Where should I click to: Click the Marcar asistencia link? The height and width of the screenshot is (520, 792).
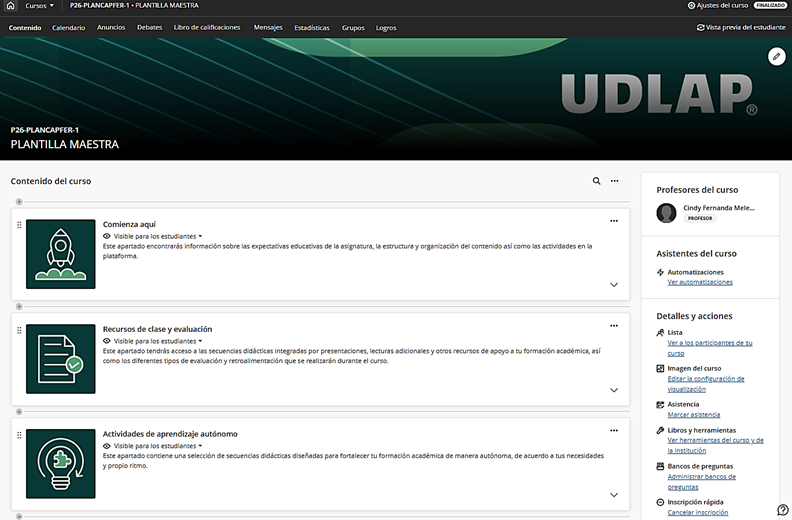[x=693, y=414]
